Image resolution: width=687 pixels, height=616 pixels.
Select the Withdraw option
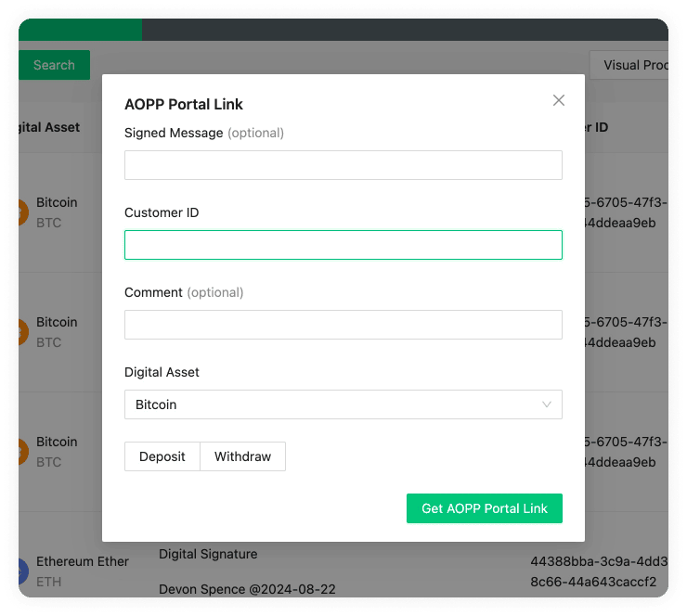point(242,456)
